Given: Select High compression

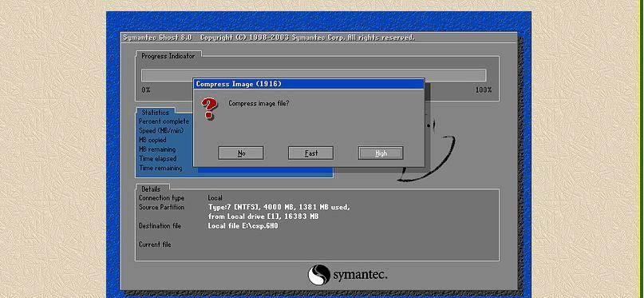Looking at the screenshot, I should (x=381, y=153).
